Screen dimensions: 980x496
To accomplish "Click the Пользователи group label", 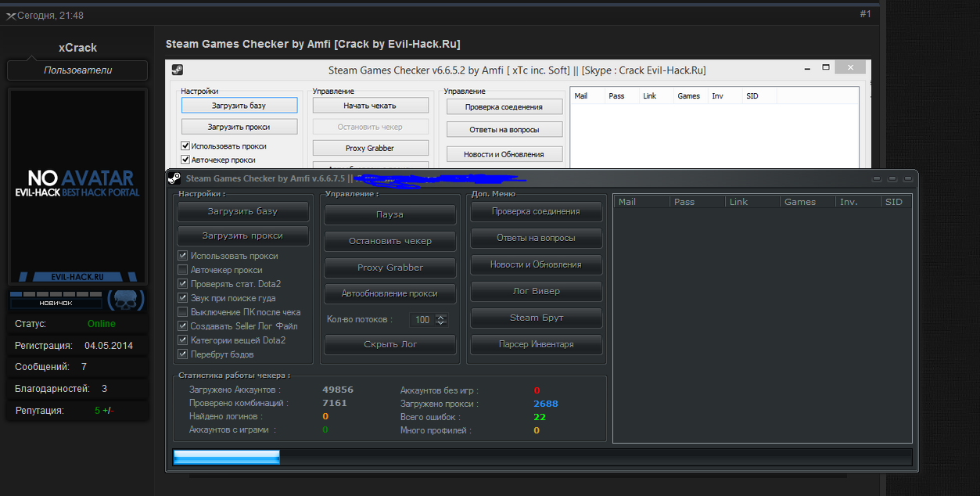I will [x=77, y=70].
